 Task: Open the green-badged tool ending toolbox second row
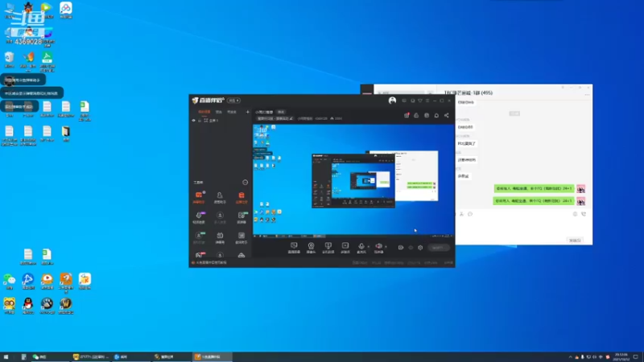242,217
